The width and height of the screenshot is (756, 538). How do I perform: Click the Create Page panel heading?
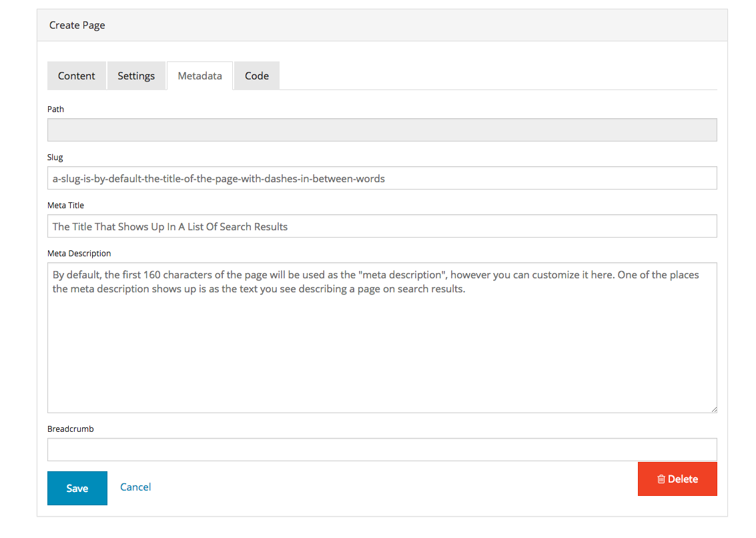(77, 25)
